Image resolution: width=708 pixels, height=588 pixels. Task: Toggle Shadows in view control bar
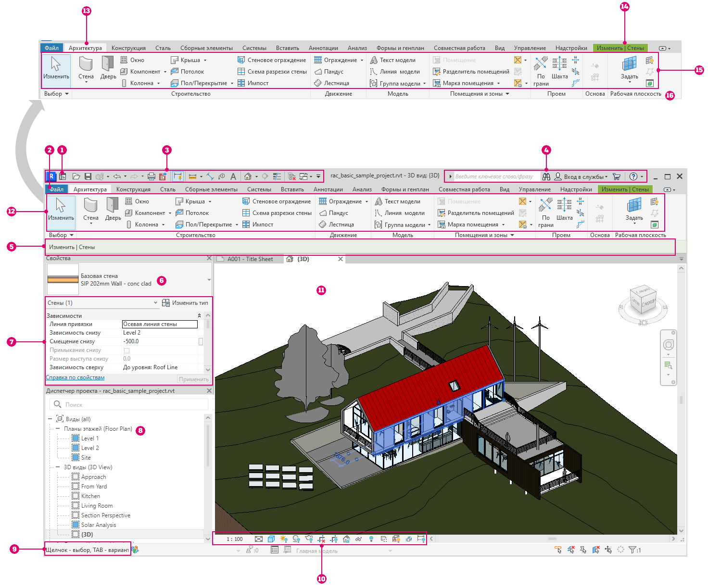[296, 539]
